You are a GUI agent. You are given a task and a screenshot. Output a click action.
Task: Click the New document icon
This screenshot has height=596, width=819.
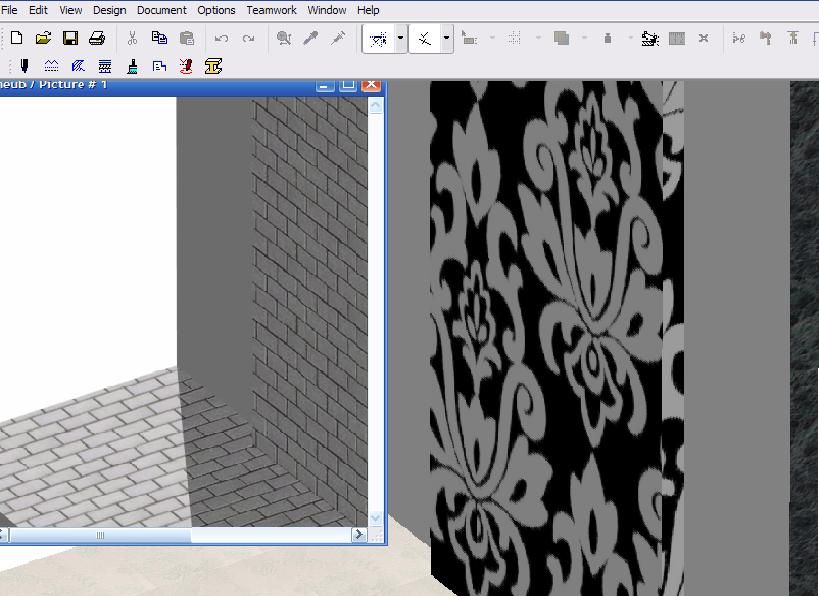(x=16, y=38)
